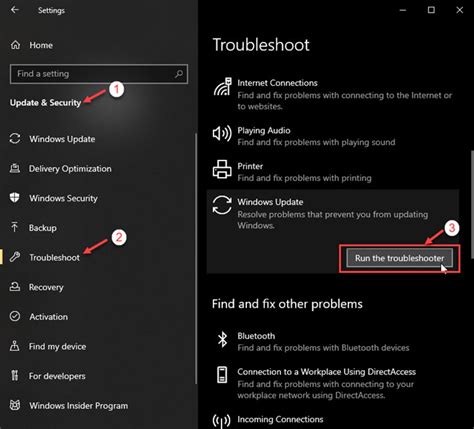Click the Recovery icon

pos(15,287)
